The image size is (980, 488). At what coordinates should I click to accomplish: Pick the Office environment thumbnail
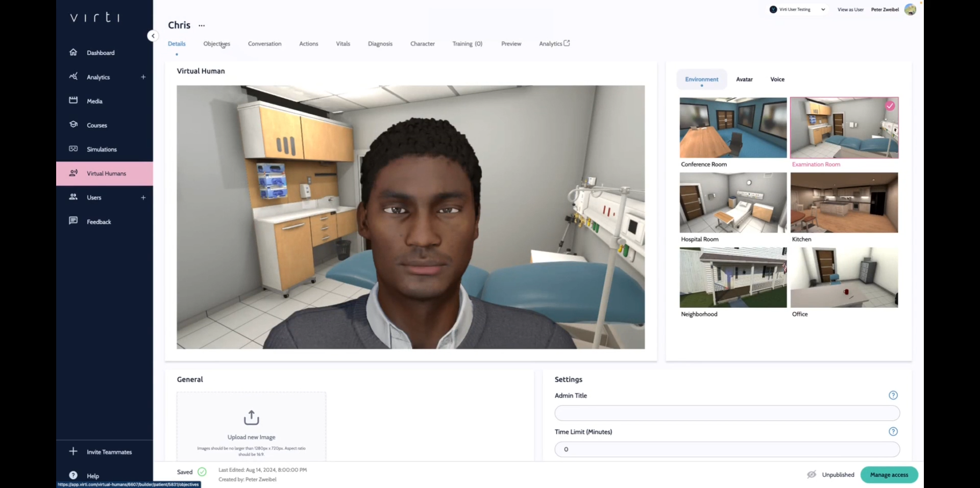[x=844, y=278]
